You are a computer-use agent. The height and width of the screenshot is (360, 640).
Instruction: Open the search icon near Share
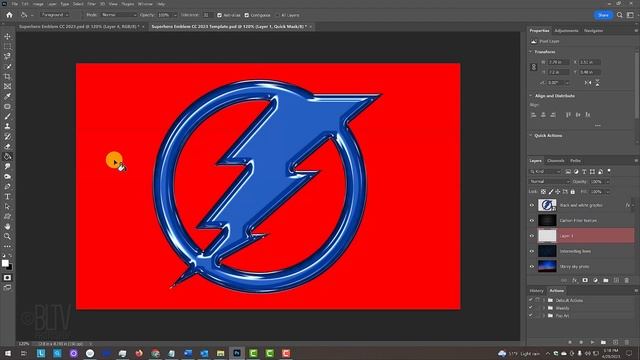tap(620, 15)
